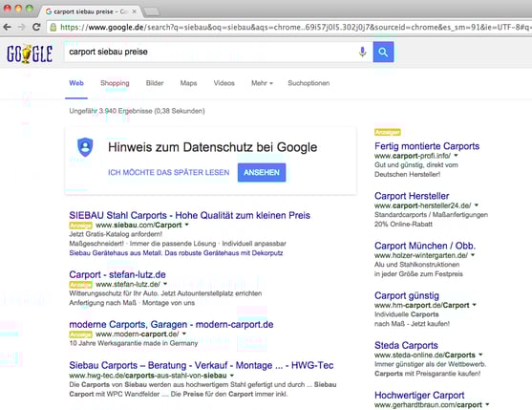Open Fertig montierte Carports ad
Image resolution: width=532 pixels, height=410 pixels.
click(427, 146)
